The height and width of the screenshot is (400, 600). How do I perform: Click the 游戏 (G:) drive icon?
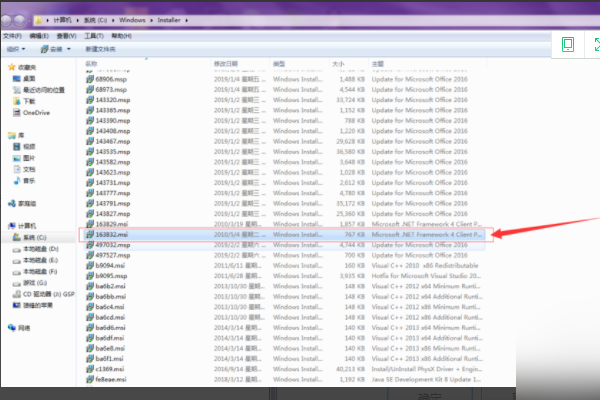click(16, 283)
